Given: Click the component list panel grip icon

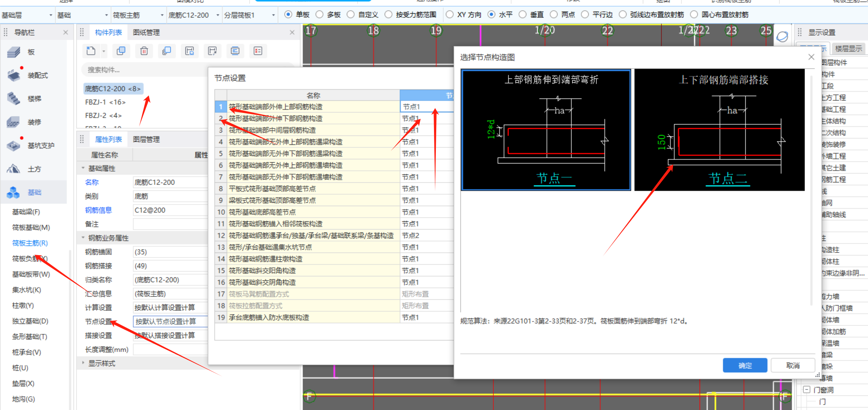Looking at the screenshot, I should pos(82,32).
